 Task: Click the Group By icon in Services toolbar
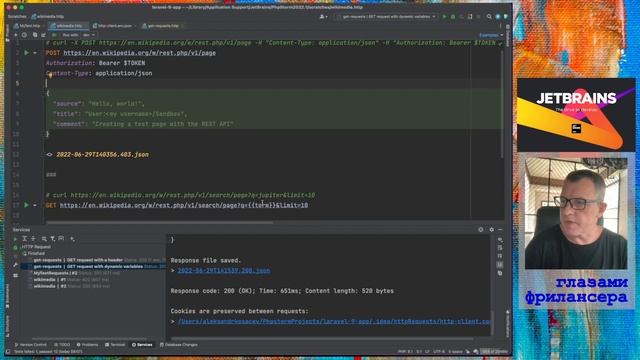click(x=44, y=239)
